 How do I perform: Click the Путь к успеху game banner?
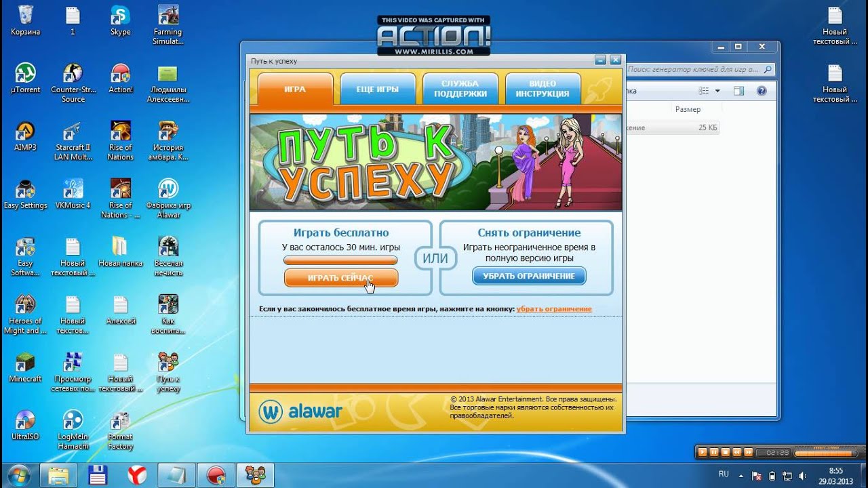pyautogui.click(x=436, y=162)
